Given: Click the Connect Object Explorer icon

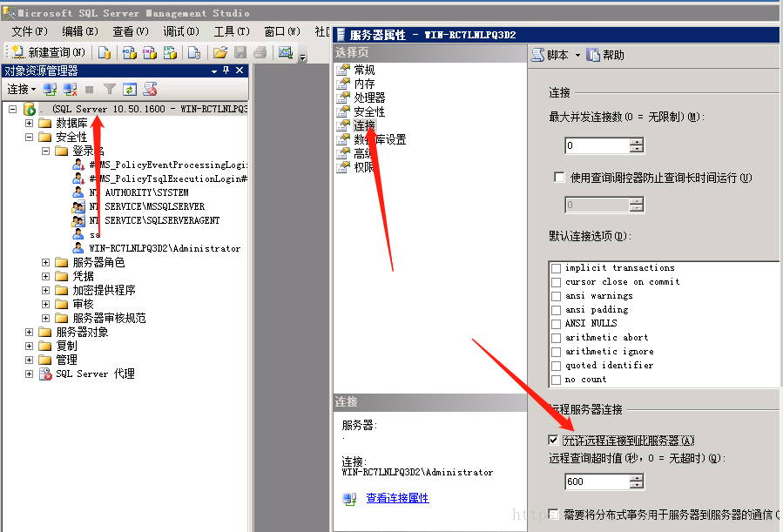Looking at the screenshot, I should (x=50, y=90).
